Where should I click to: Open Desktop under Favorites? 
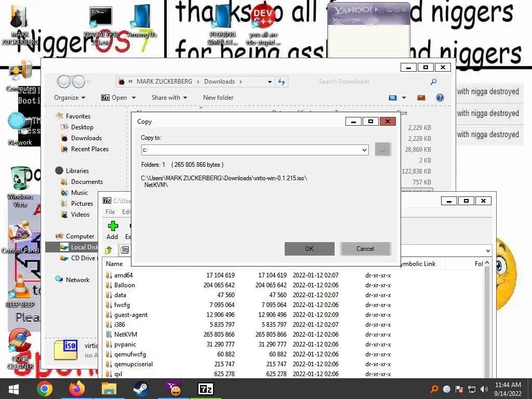pyautogui.click(x=82, y=127)
